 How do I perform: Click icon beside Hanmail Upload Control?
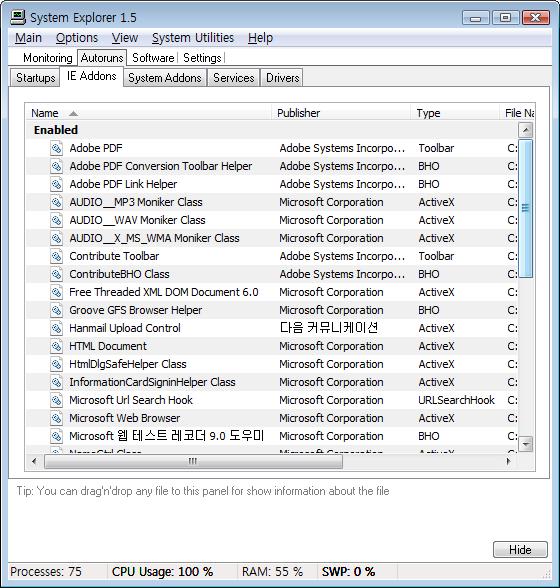56,328
